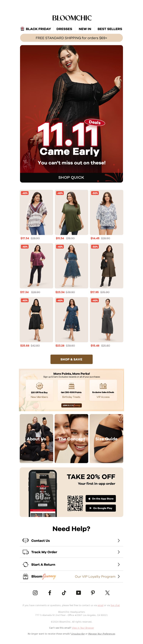Viewport: 143px width, 644px height.
Task: Click the On Google Play button
Action: pos(101,508)
